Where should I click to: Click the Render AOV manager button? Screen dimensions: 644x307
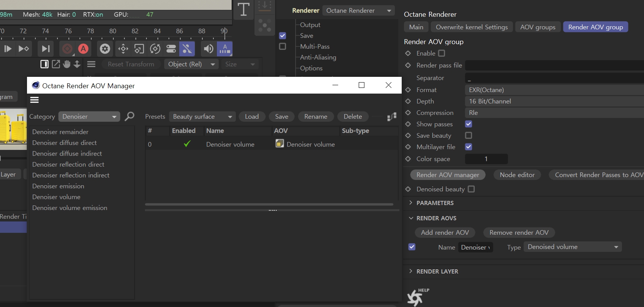448,175
